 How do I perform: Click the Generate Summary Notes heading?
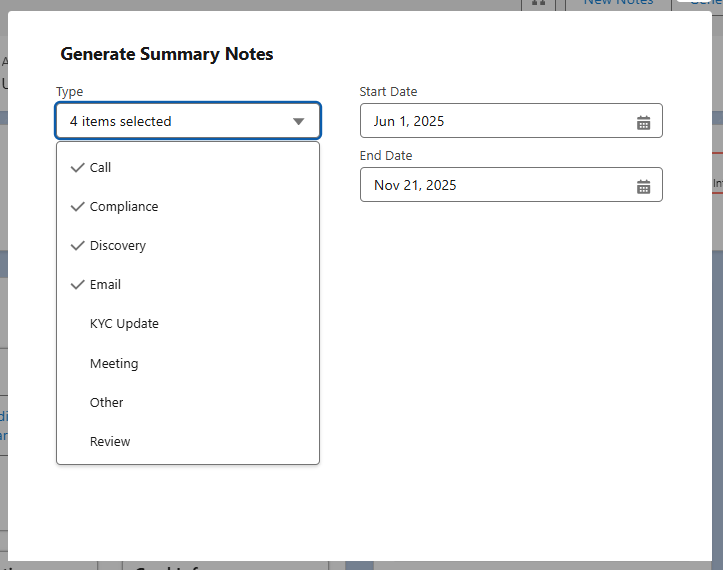[x=167, y=54]
